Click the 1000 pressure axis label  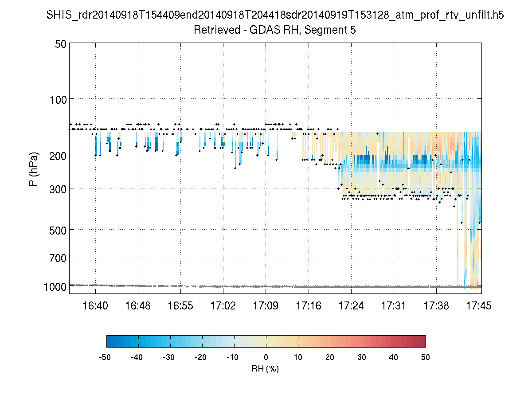[55, 287]
